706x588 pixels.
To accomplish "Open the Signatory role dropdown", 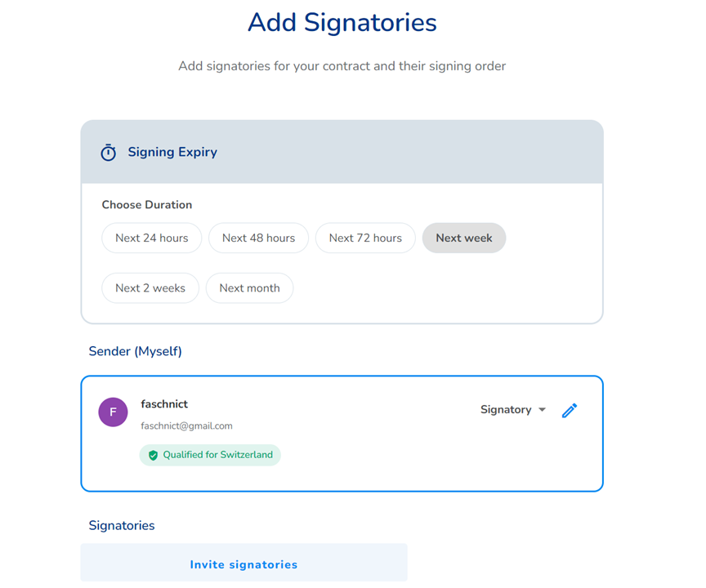I will coord(513,409).
